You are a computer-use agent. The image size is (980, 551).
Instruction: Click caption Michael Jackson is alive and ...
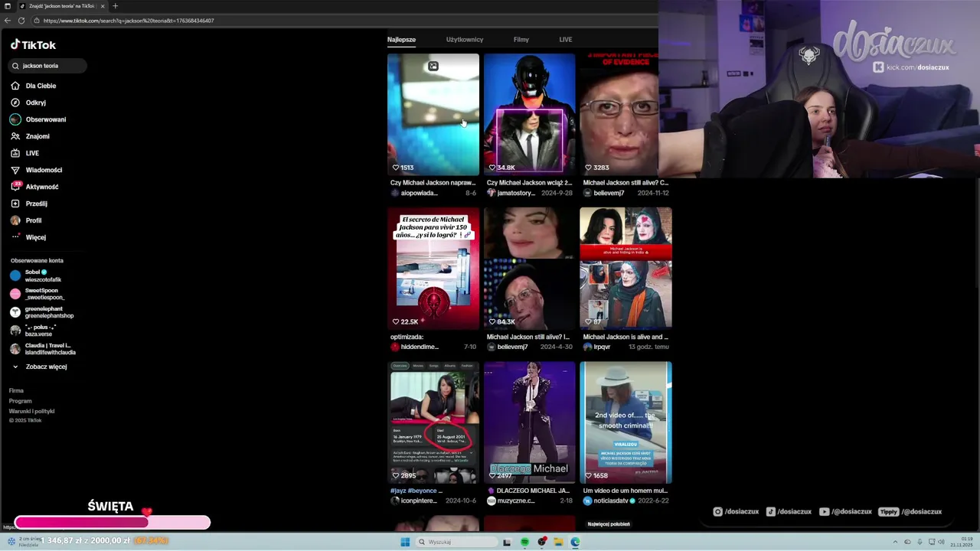(x=626, y=337)
